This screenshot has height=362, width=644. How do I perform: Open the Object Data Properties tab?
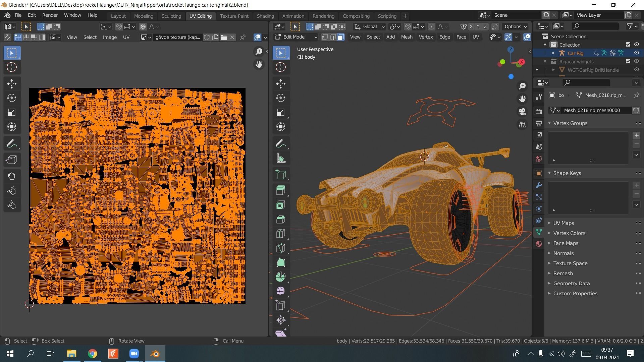click(539, 232)
